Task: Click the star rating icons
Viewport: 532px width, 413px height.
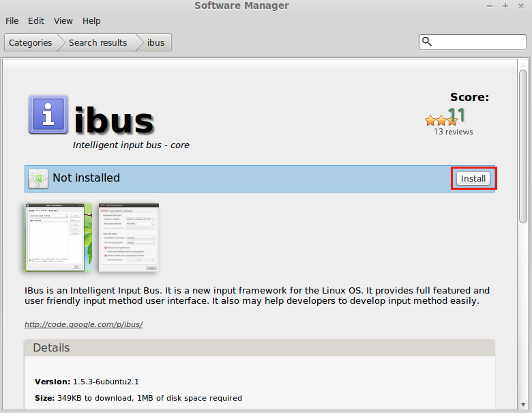Action: (x=441, y=120)
